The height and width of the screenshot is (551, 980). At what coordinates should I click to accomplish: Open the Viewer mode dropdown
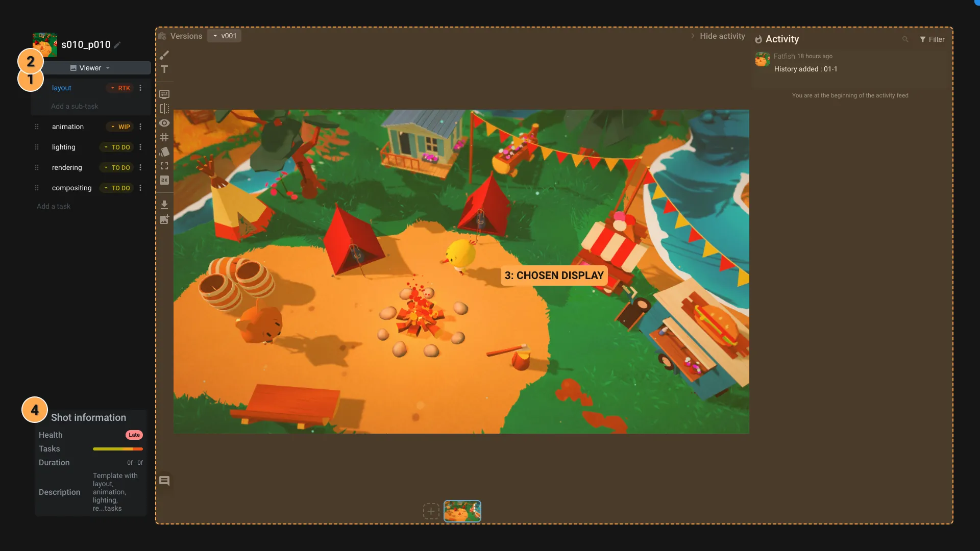pyautogui.click(x=90, y=68)
